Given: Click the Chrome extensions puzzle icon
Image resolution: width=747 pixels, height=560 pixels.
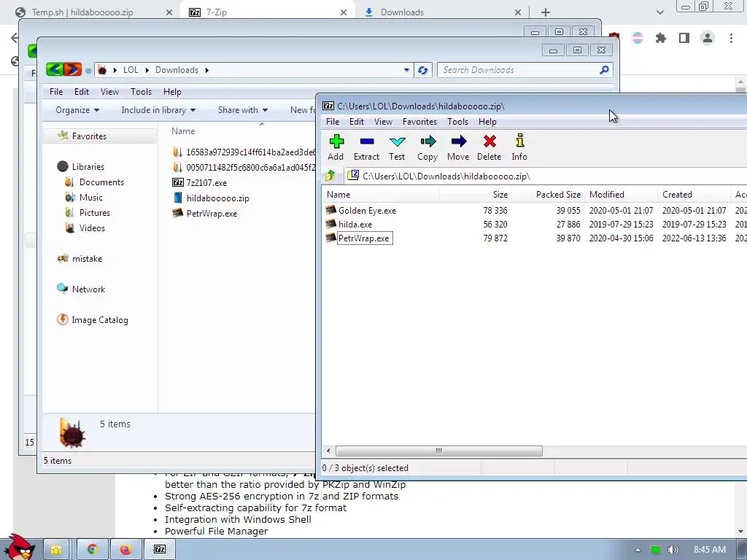Looking at the screenshot, I should tap(661, 38).
